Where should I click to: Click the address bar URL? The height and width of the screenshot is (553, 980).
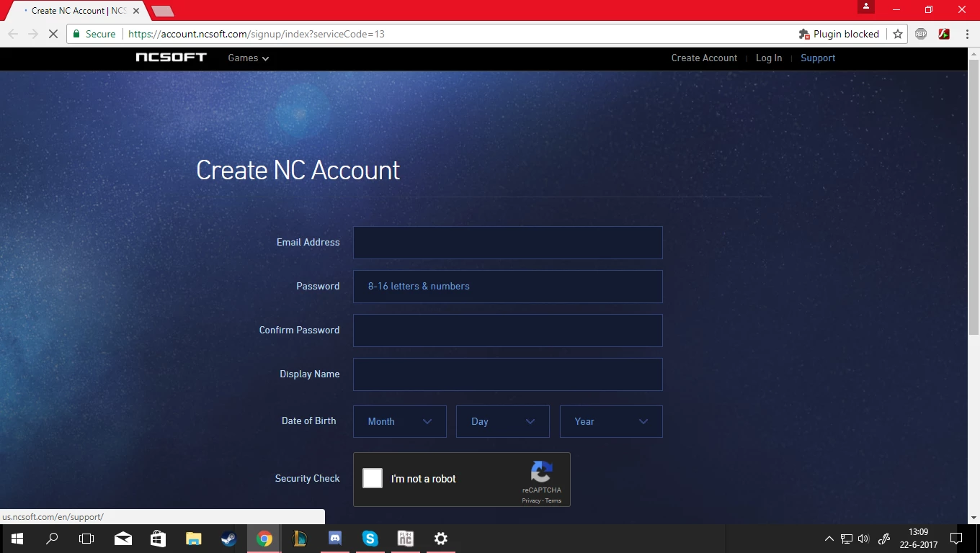(x=257, y=34)
